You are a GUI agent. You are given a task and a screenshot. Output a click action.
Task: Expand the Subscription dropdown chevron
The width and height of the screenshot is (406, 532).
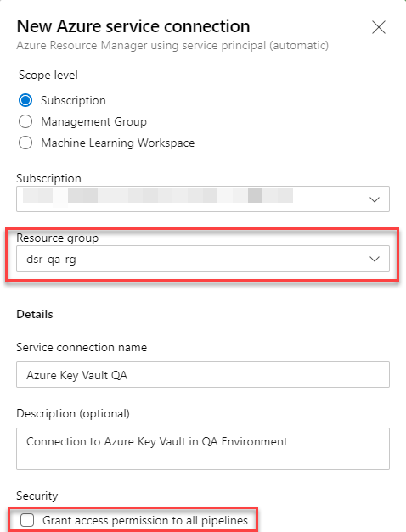pyautogui.click(x=375, y=199)
